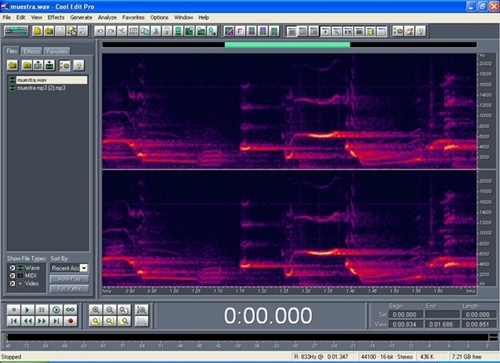Switch to the Favorites tab
The width and height of the screenshot is (500, 363).
(x=57, y=51)
